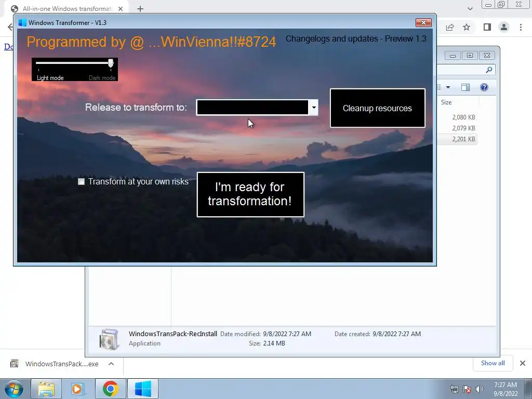
Task: Expand the download item options chevron
Action: coord(111,364)
